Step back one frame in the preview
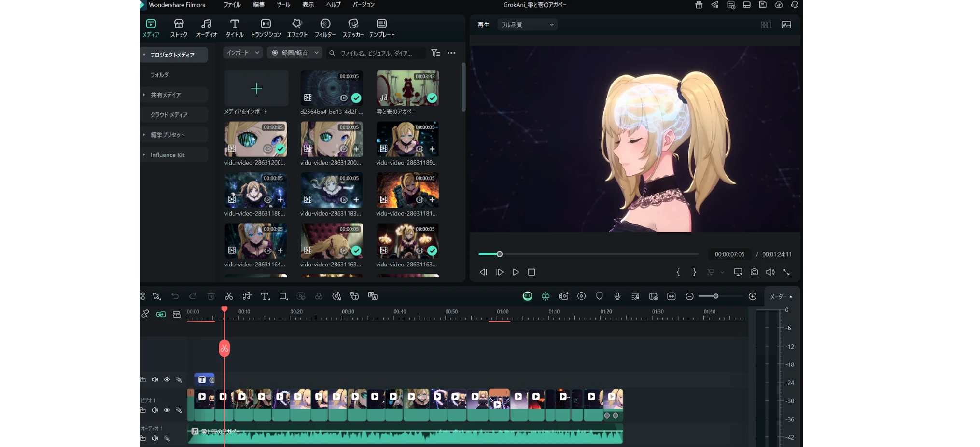The image size is (980, 447). click(483, 272)
